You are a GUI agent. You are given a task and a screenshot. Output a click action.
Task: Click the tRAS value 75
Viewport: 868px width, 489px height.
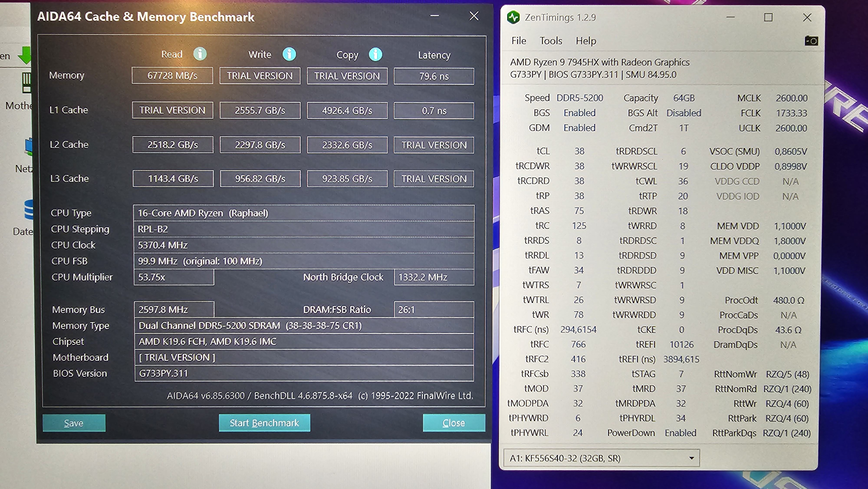tap(579, 211)
